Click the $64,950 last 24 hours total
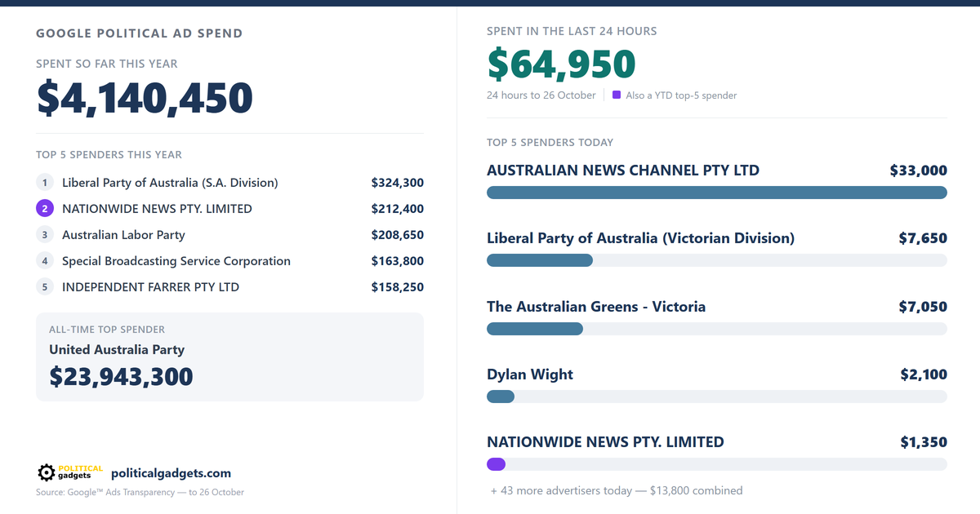This screenshot has height=514, width=980. point(561,64)
